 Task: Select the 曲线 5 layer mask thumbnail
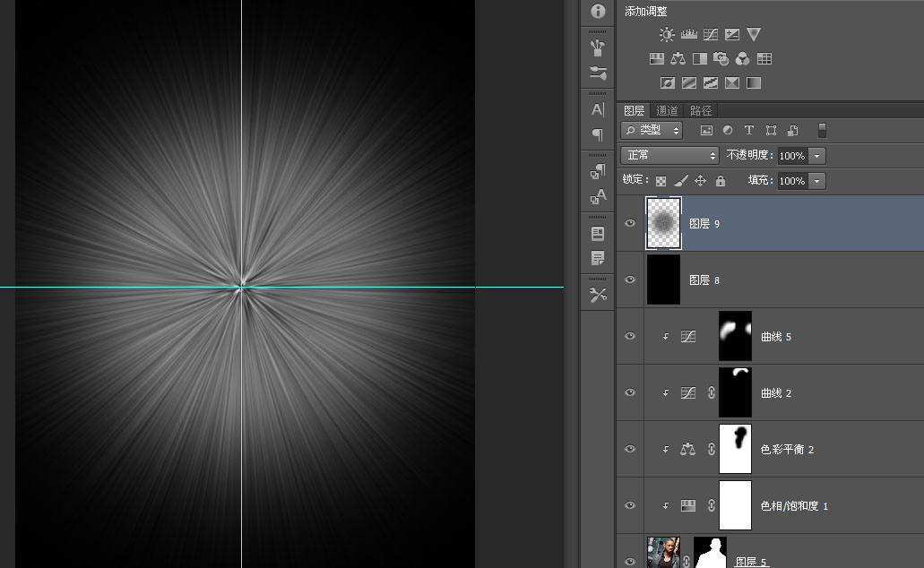click(x=736, y=336)
